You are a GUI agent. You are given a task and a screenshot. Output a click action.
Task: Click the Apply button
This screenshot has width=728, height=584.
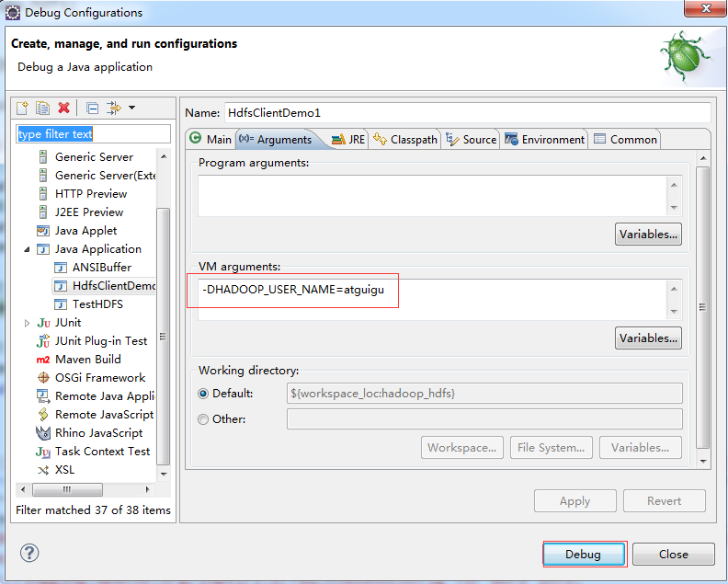pyautogui.click(x=574, y=501)
